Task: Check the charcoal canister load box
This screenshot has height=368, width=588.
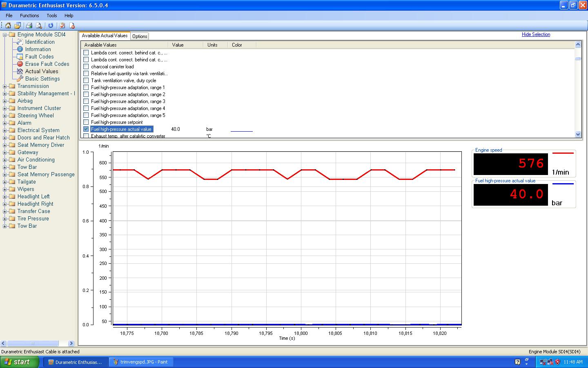Action: click(86, 67)
